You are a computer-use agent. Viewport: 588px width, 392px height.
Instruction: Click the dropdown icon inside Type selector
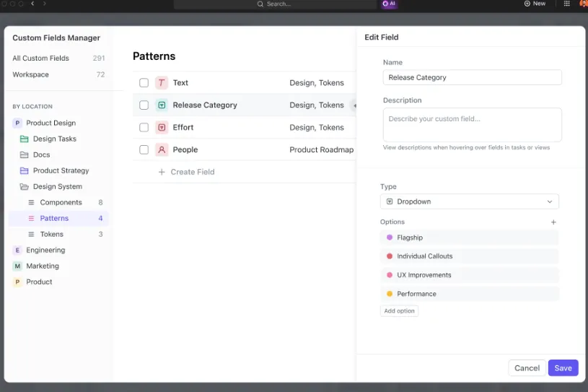point(390,201)
